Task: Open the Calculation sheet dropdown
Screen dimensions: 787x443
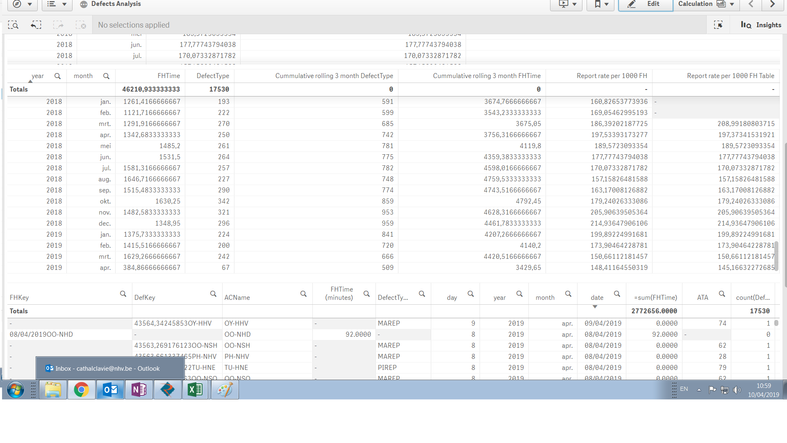Action: click(x=706, y=4)
